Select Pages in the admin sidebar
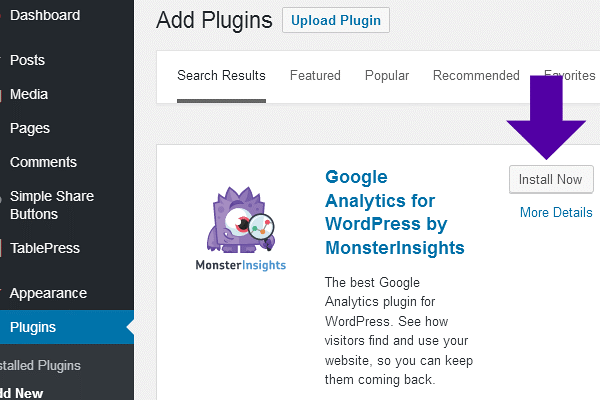 29,128
